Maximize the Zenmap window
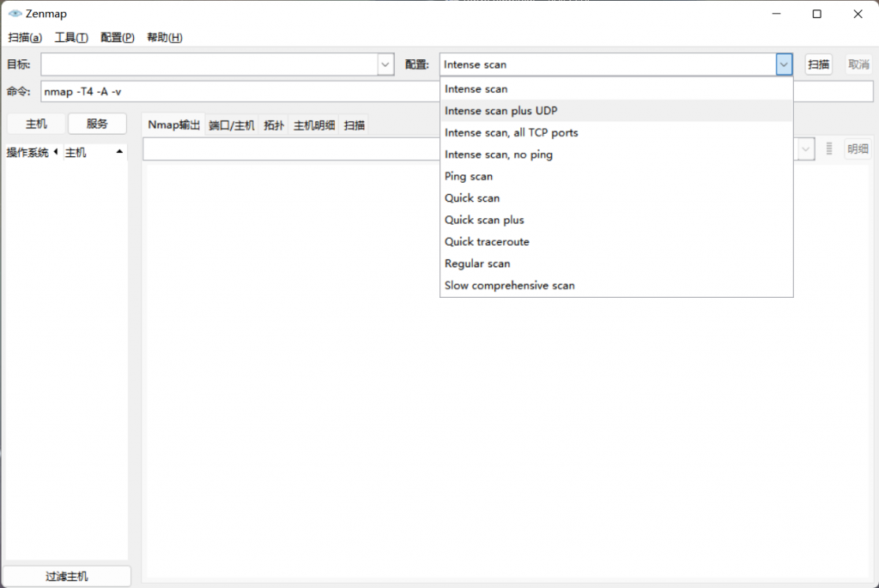Viewport: 879px width, 588px height. tap(817, 14)
